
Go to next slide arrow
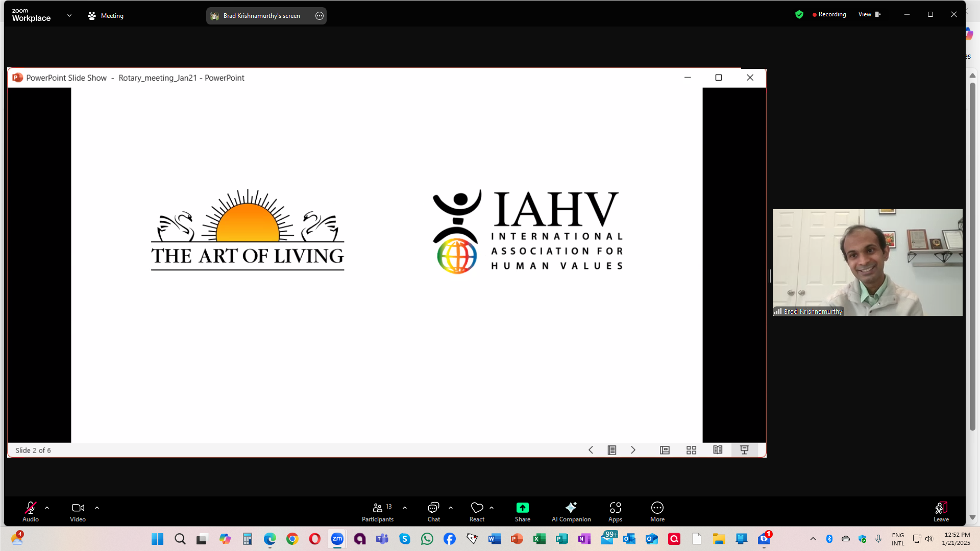pyautogui.click(x=633, y=450)
